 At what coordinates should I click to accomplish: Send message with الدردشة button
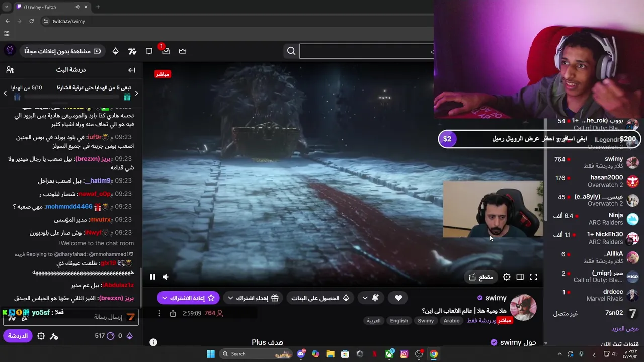coord(18,336)
